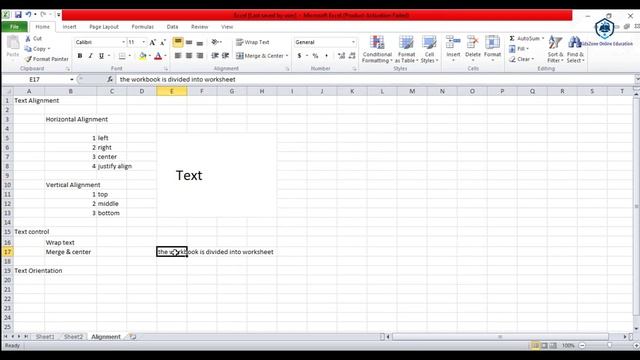Toggle Top Align vertical alignment
This screenshot has width=640, height=360.
coord(178,42)
